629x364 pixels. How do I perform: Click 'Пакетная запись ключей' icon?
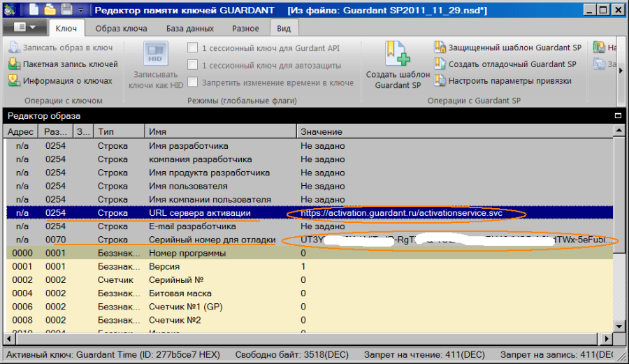click(x=14, y=64)
